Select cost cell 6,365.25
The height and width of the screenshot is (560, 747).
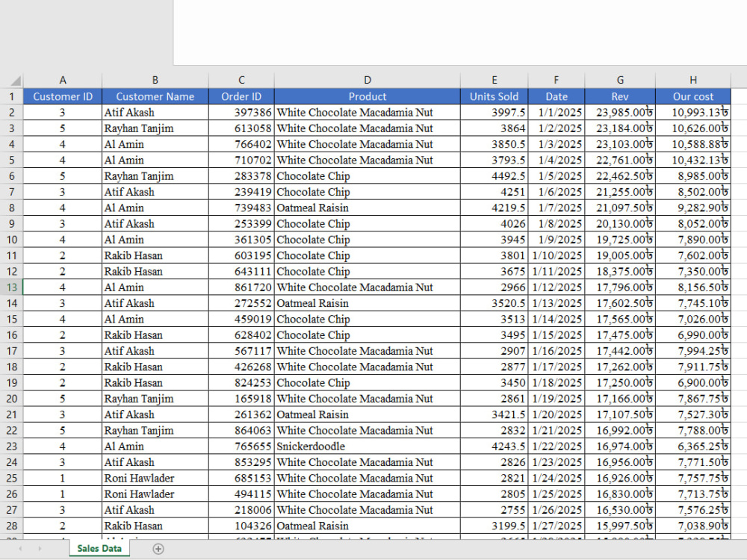click(x=693, y=447)
